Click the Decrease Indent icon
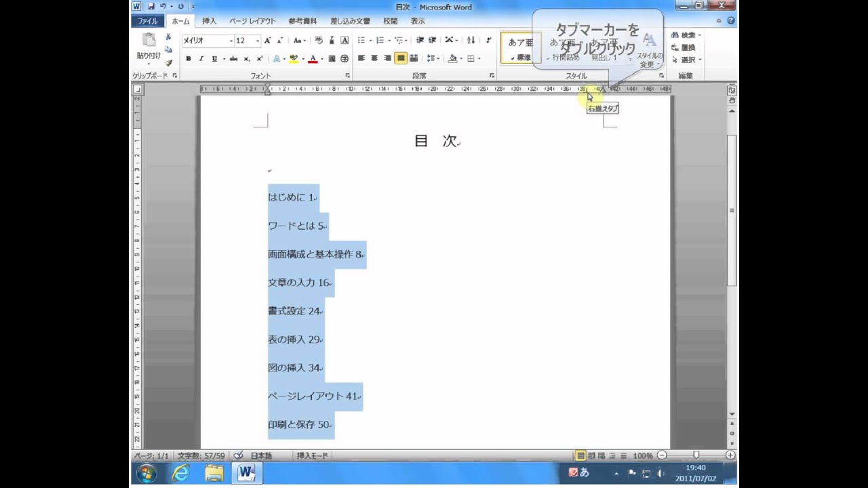 coord(420,41)
